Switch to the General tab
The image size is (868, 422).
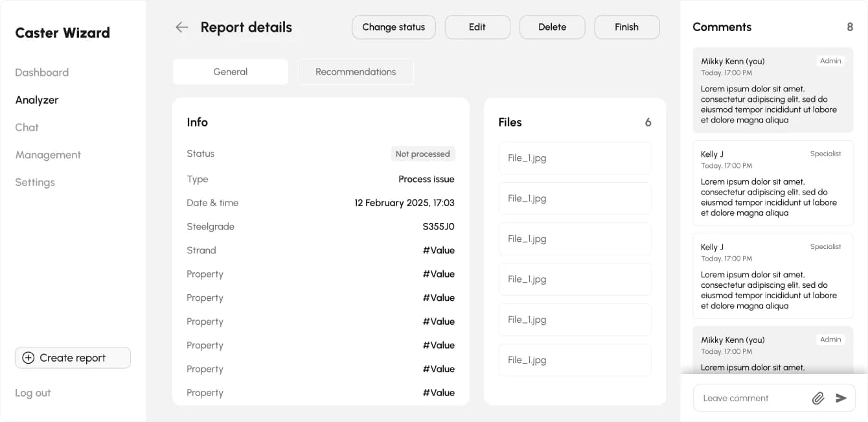(231, 72)
